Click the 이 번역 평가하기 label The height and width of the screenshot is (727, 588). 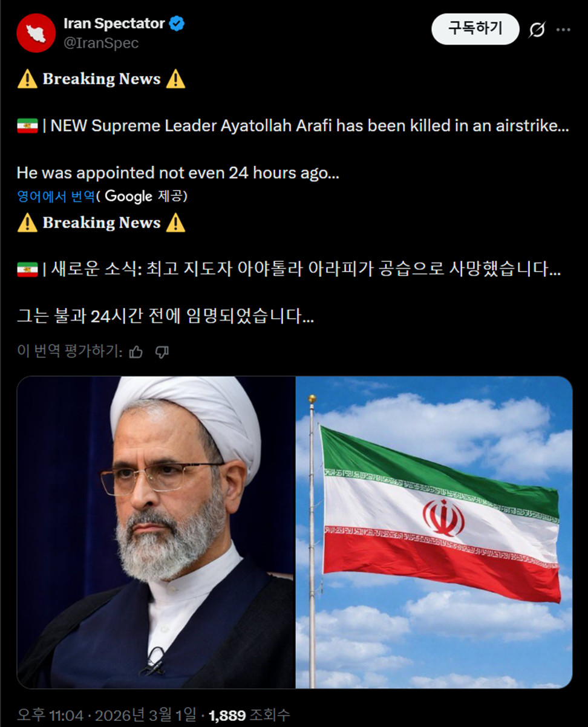point(70,351)
